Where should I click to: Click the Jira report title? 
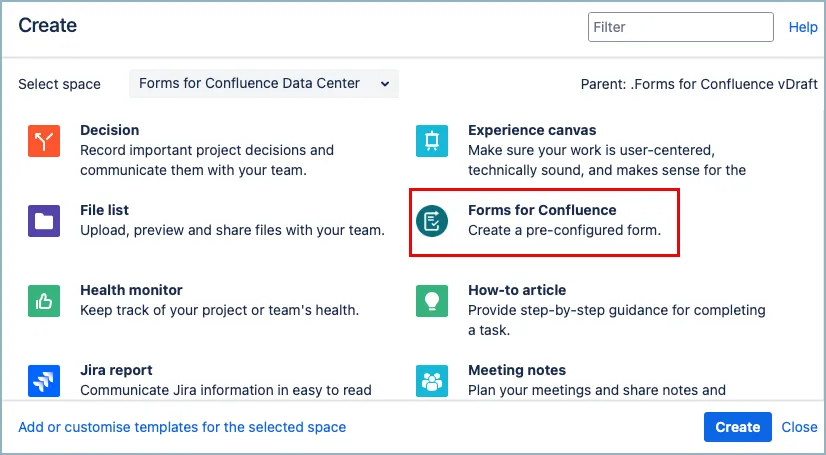[116, 370]
